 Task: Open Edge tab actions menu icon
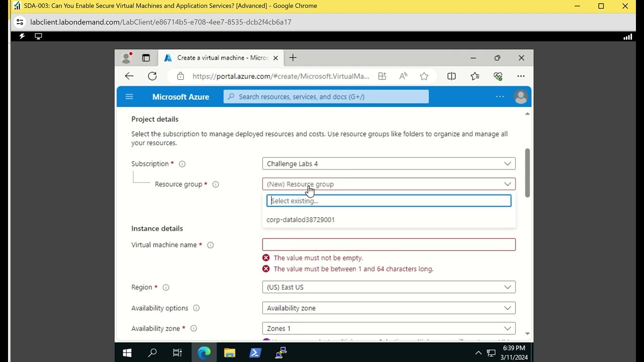click(x=146, y=58)
